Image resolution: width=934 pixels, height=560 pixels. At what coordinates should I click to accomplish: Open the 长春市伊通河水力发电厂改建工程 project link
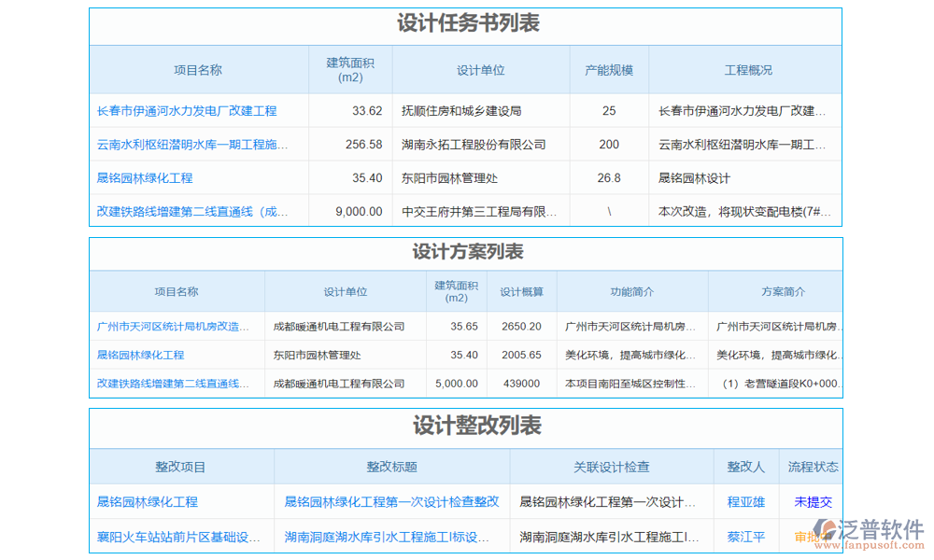tap(186, 111)
